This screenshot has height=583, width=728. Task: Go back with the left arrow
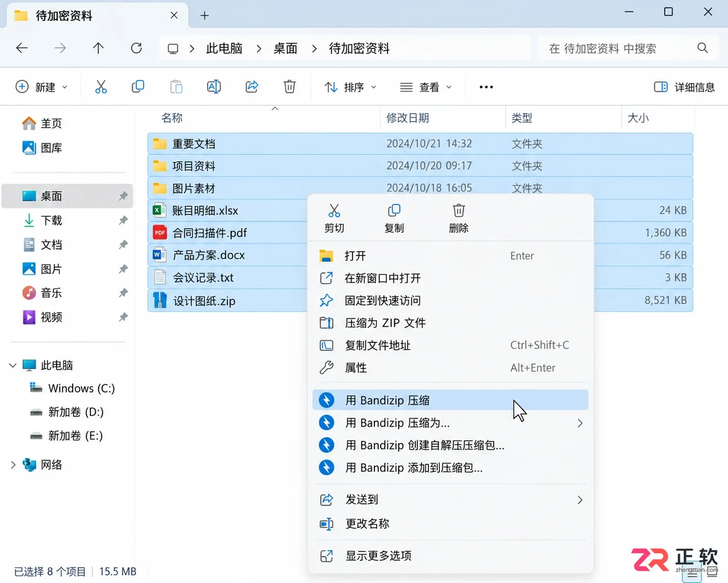coord(22,48)
